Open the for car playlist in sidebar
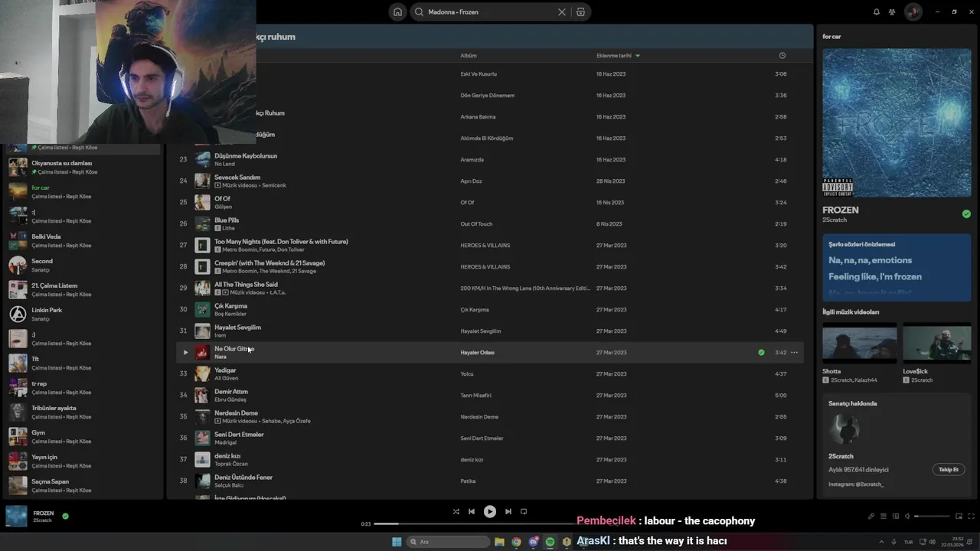The image size is (980, 551). click(x=83, y=191)
